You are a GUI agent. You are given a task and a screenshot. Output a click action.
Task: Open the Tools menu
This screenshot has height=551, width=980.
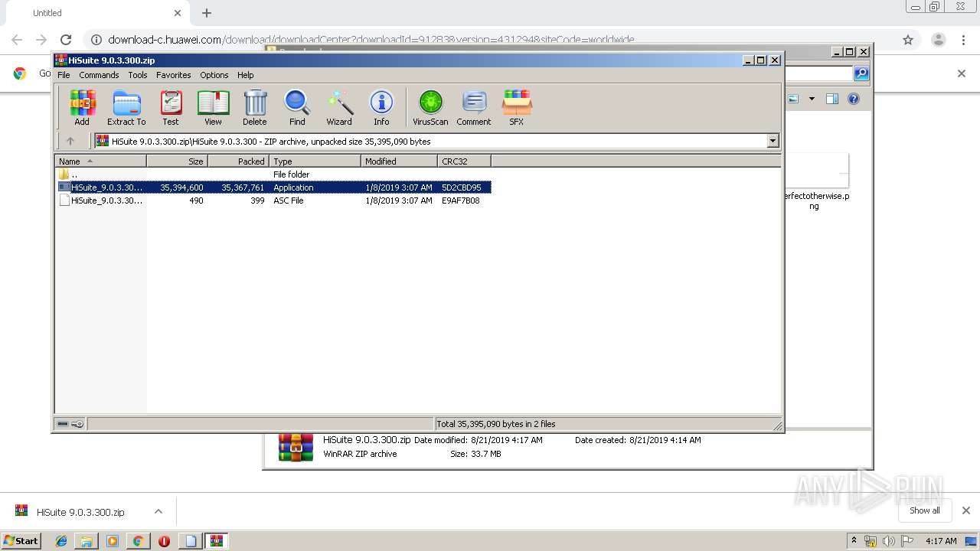click(x=138, y=75)
